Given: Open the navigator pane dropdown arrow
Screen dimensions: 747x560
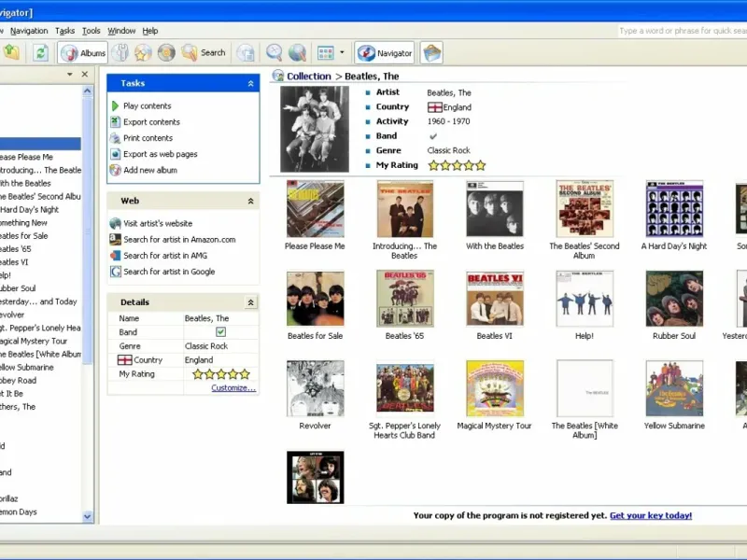Looking at the screenshot, I should 69,75.
